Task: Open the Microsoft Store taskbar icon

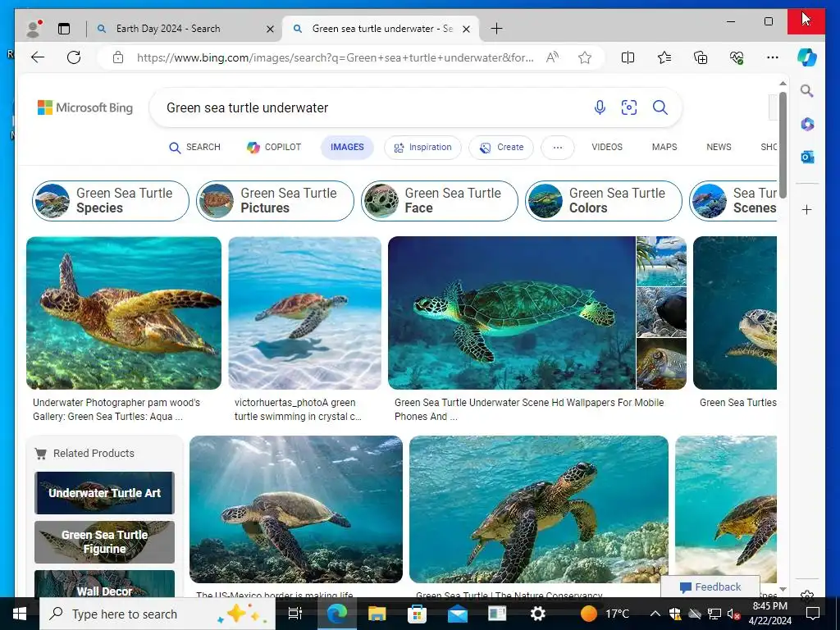Action: [x=417, y=614]
